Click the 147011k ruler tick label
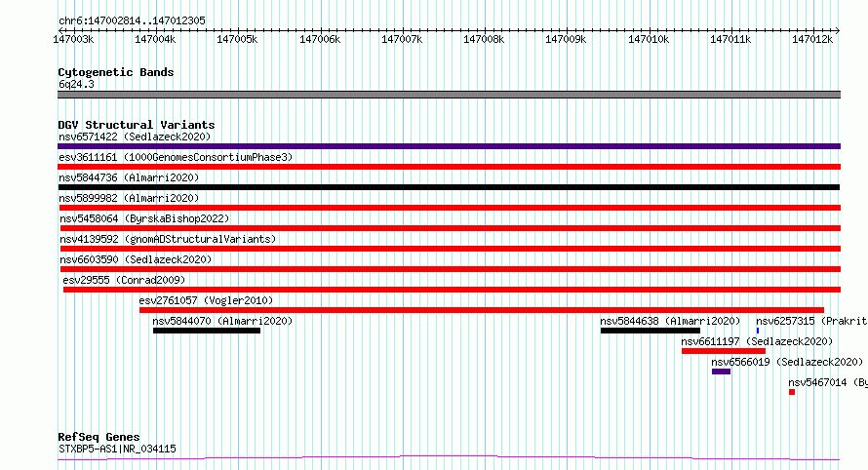 click(x=730, y=40)
